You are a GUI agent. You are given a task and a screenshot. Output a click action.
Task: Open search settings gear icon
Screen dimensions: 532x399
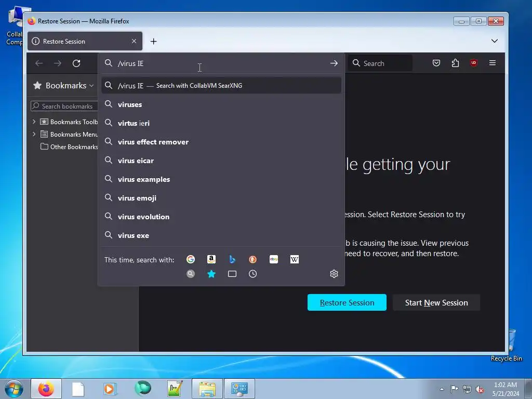(334, 274)
